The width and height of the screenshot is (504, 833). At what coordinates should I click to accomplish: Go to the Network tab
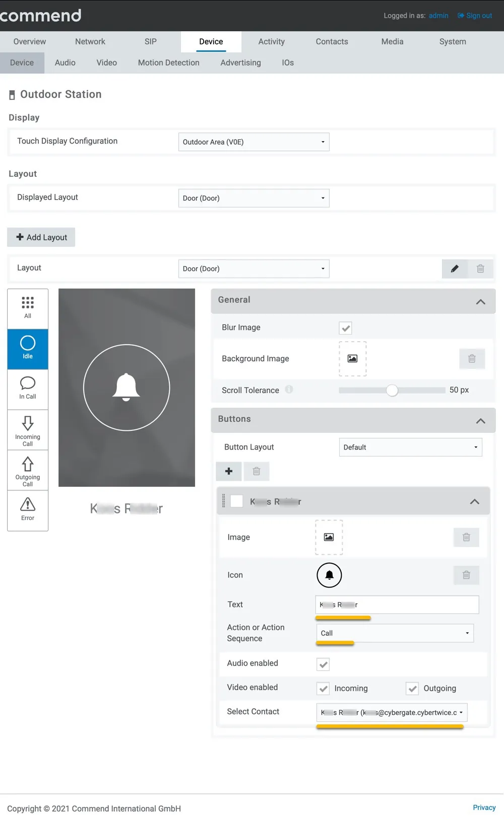tap(90, 42)
